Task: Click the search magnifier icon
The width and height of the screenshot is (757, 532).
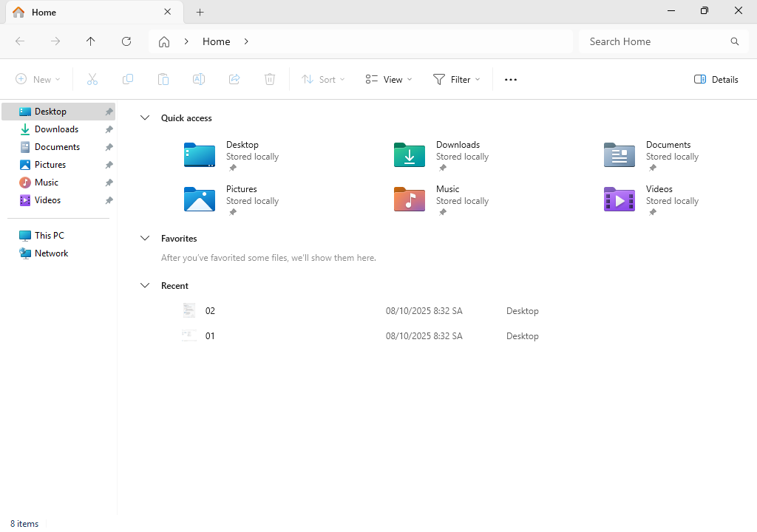Action: [x=734, y=41]
